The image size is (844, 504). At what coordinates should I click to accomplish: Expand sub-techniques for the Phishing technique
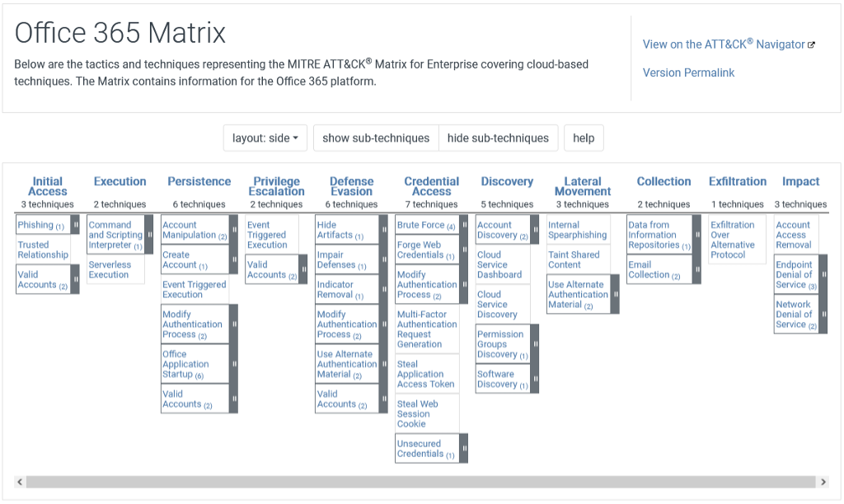pyautogui.click(x=76, y=225)
